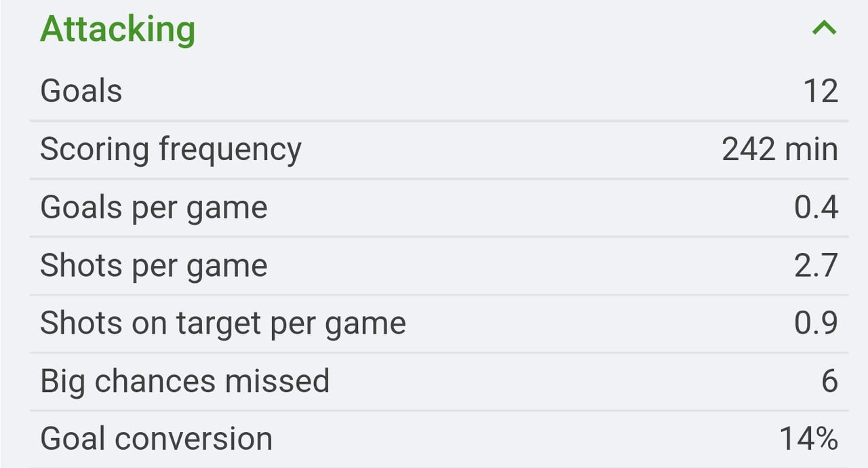Select the Big chances missed label

[185, 381]
